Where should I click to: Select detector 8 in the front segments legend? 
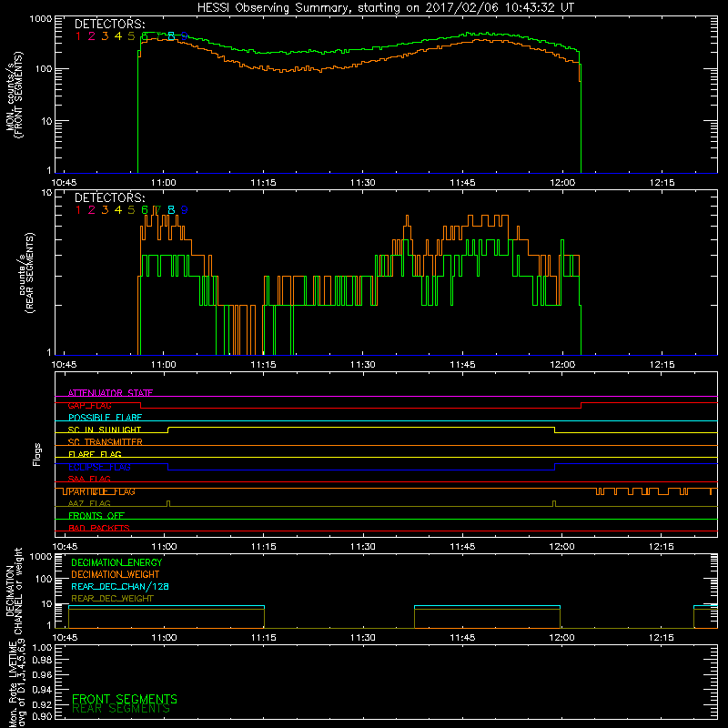[x=171, y=36]
